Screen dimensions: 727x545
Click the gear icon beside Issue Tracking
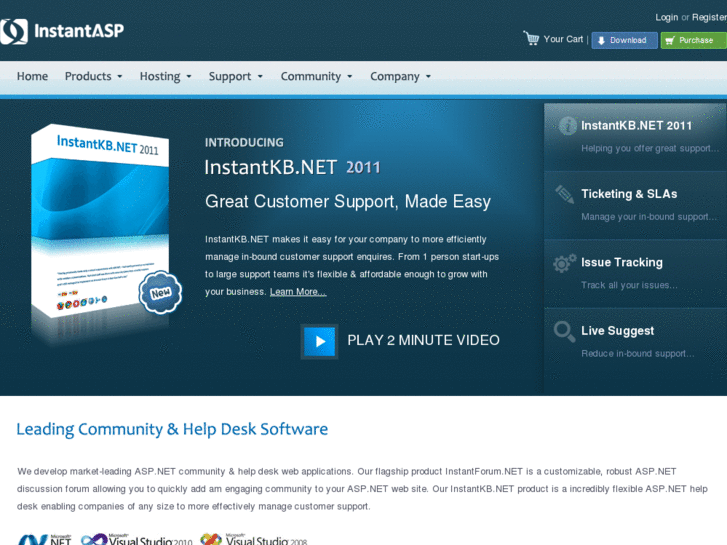[564, 263]
